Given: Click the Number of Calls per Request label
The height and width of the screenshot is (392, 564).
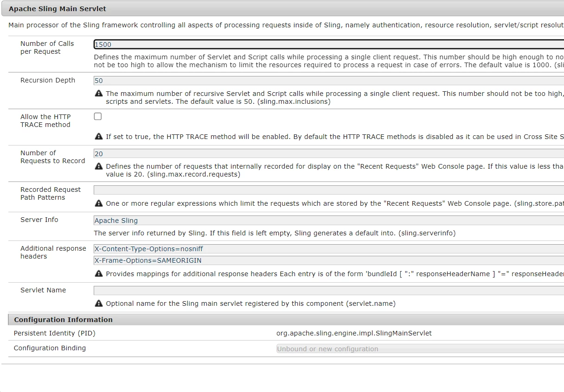Looking at the screenshot, I should click(47, 47).
